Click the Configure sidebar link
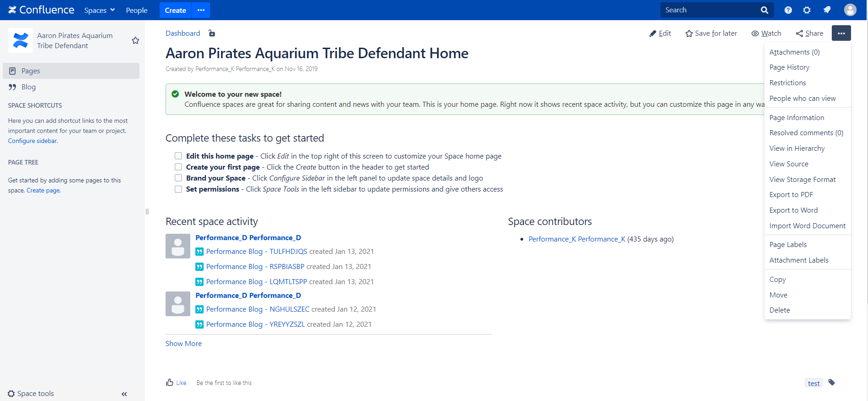 (x=33, y=141)
